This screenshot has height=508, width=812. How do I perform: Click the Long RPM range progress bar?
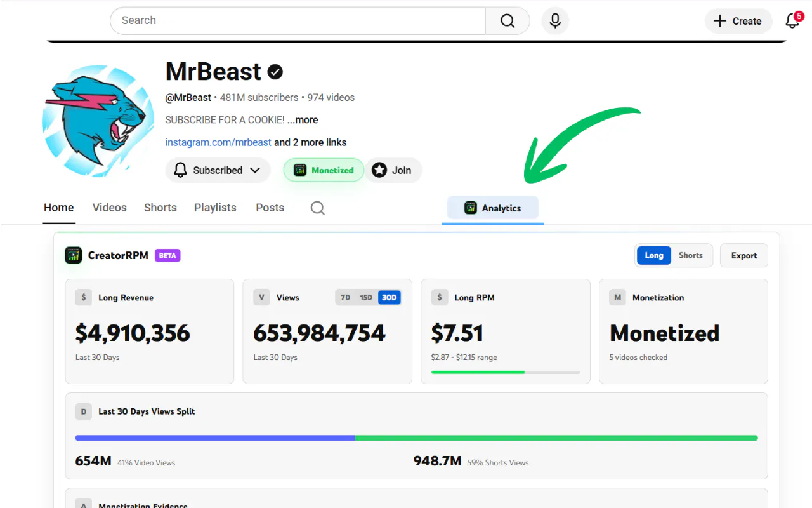[506, 372]
